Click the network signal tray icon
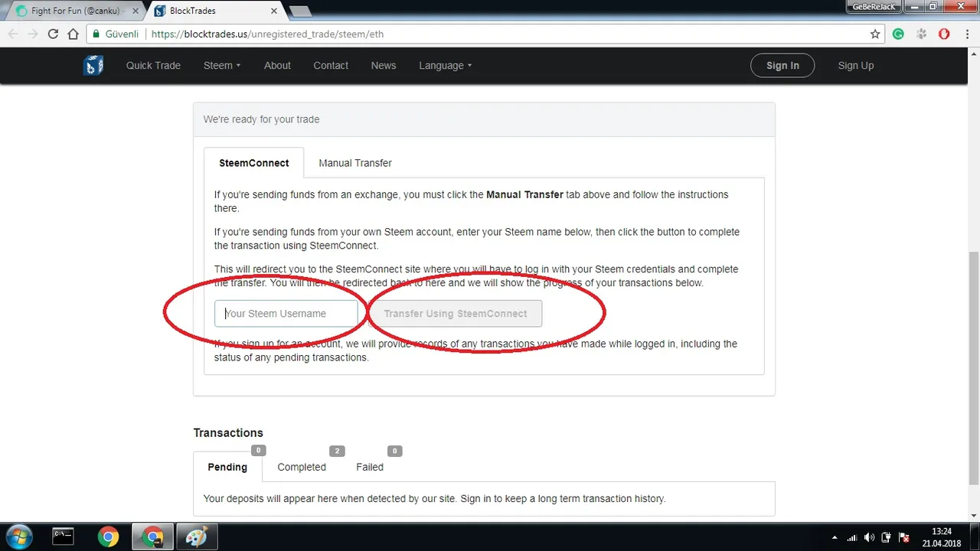 pos(852,537)
